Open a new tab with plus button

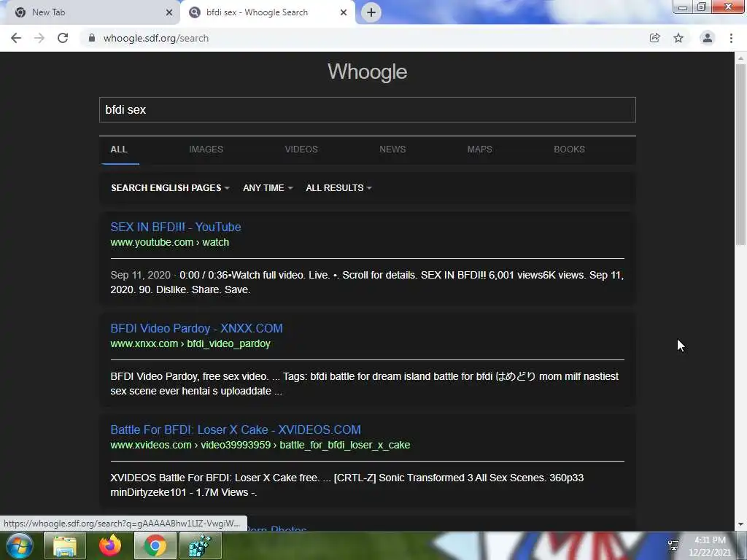371,12
